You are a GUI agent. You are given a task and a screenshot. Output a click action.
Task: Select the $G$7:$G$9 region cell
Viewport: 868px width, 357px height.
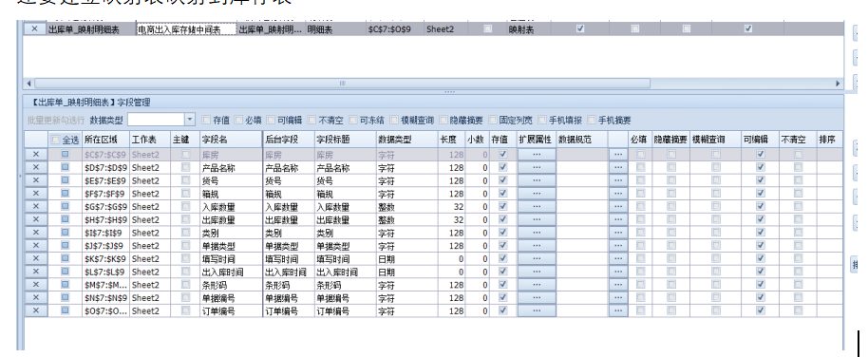coord(105,206)
